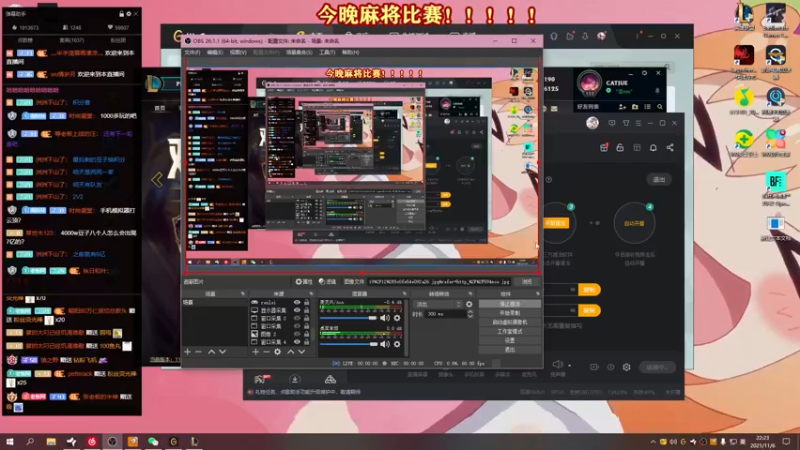Pop out the 控件 controls dock
Image resolution: width=800 pixels, height=450 pixels.
pyautogui.click(x=538, y=294)
